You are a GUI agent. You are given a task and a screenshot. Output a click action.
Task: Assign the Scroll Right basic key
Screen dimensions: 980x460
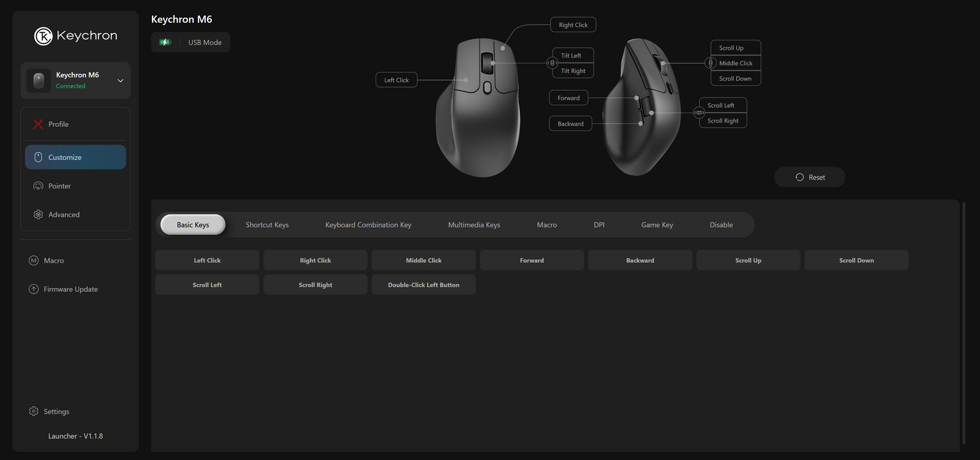click(315, 285)
